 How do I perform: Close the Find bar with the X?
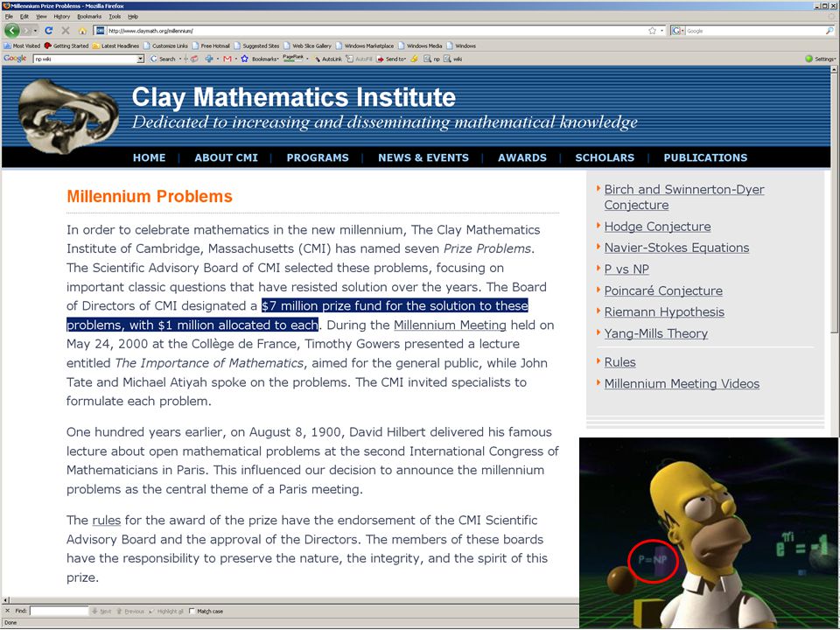point(8,611)
